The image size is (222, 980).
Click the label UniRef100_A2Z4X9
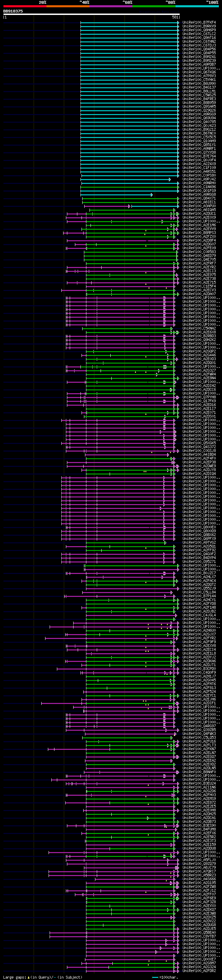point(199,164)
